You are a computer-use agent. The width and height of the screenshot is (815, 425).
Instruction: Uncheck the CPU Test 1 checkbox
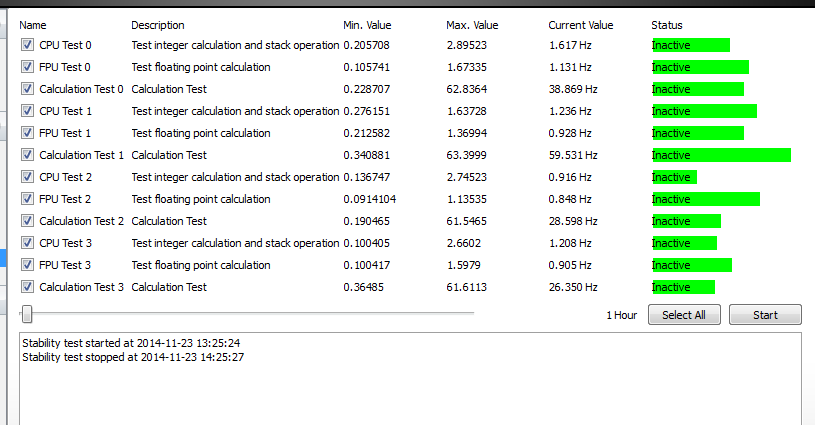[27, 111]
